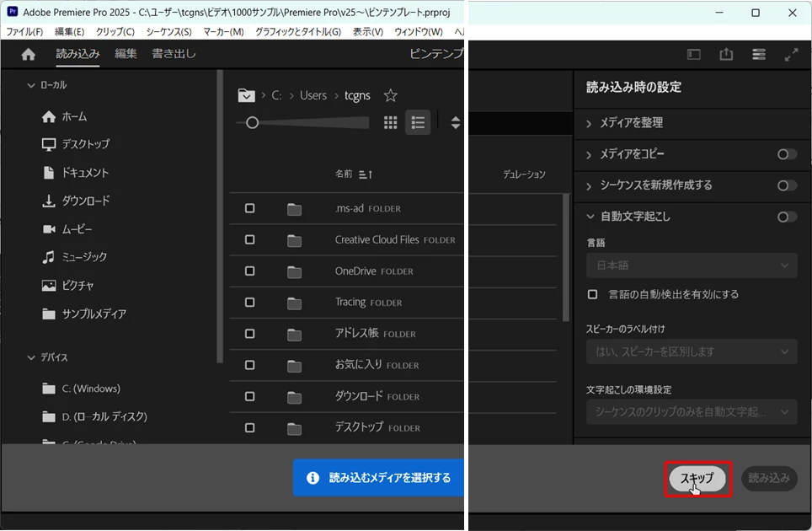Image resolution: width=812 pixels, height=531 pixels.
Task: Enable the 自動文字起こし toggle
Action: (787, 217)
